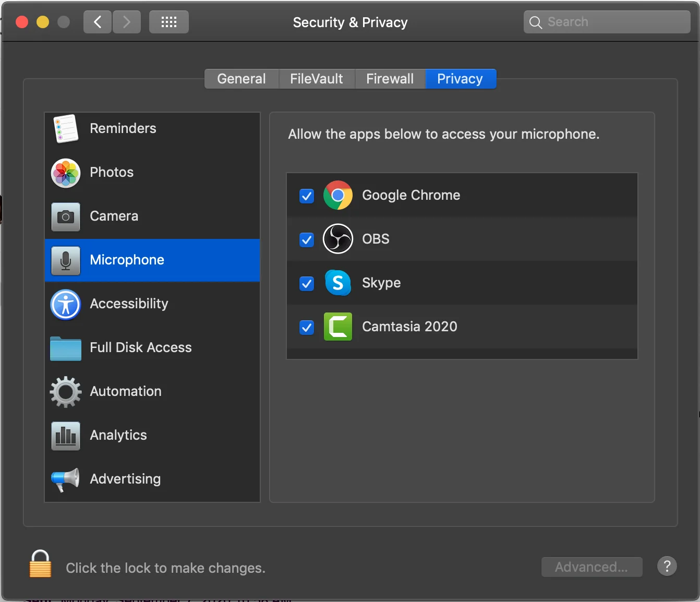Click the Photos pinwheel icon

click(x=66, y=173)
